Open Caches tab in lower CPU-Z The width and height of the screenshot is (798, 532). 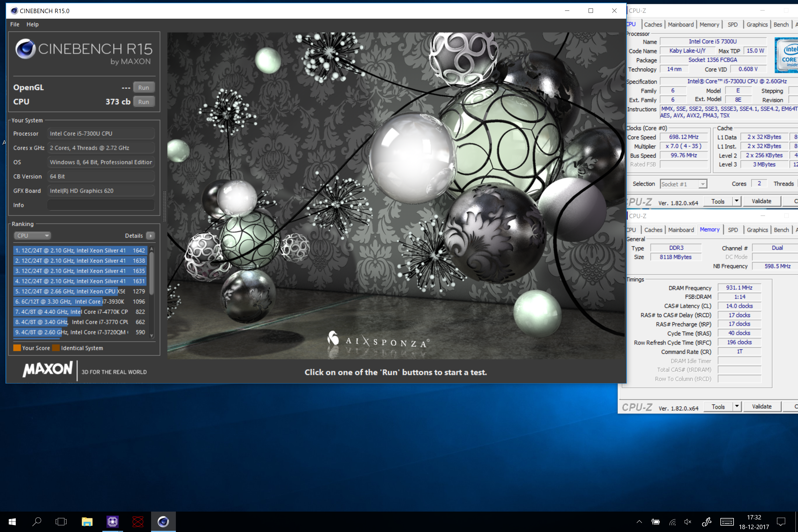point(653,230)
